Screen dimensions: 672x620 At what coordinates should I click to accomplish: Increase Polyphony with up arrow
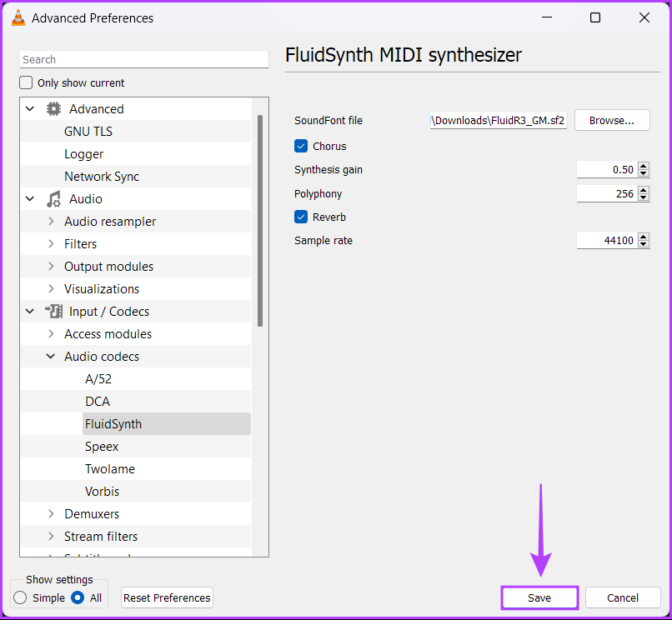[644, 190]
